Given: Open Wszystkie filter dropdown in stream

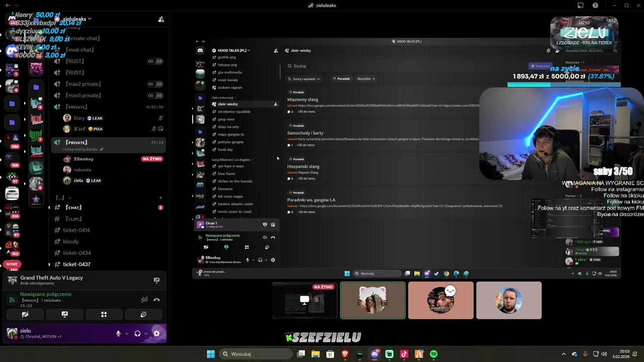Looking at the screenshot, I should 366,79.
